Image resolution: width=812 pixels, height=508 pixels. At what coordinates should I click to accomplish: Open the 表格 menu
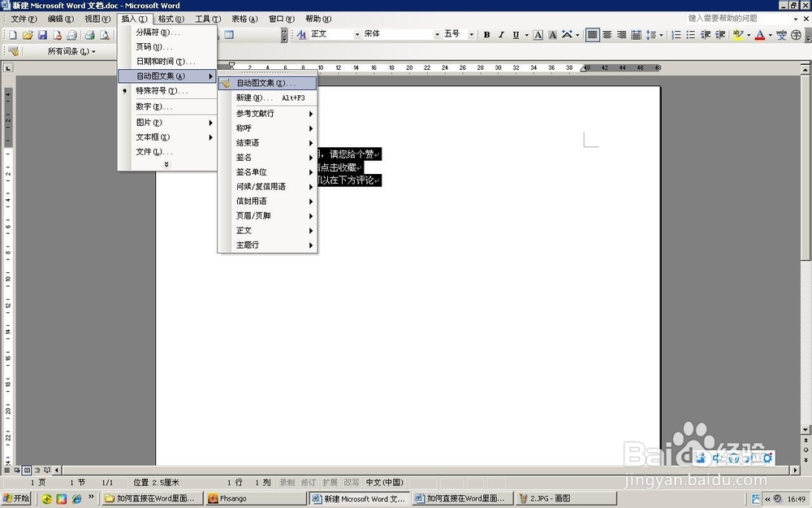click(x=244, y=19)
